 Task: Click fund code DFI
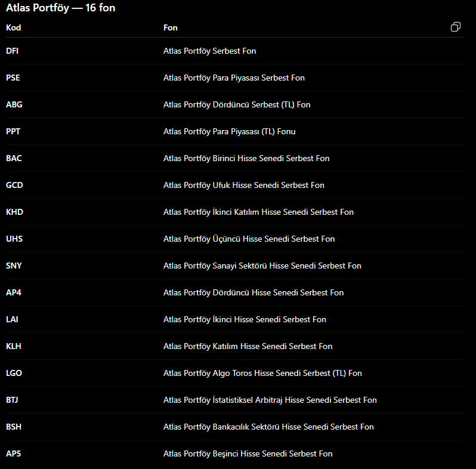(x=12, y=51)
